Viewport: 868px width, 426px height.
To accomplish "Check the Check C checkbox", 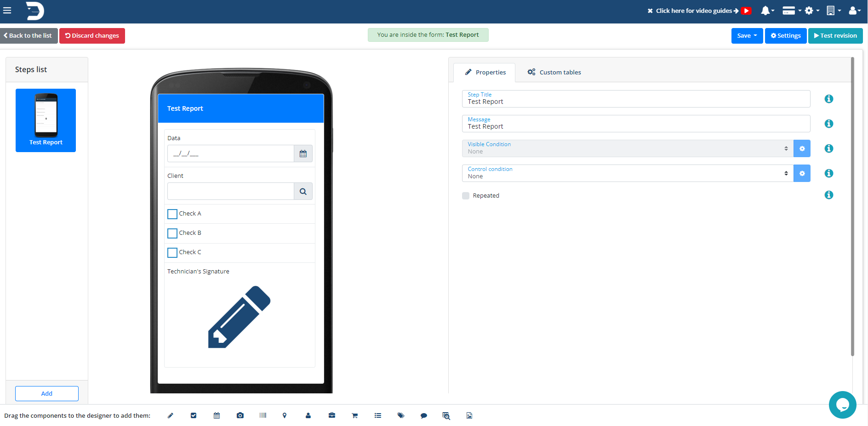I will [x=172, y=253].
